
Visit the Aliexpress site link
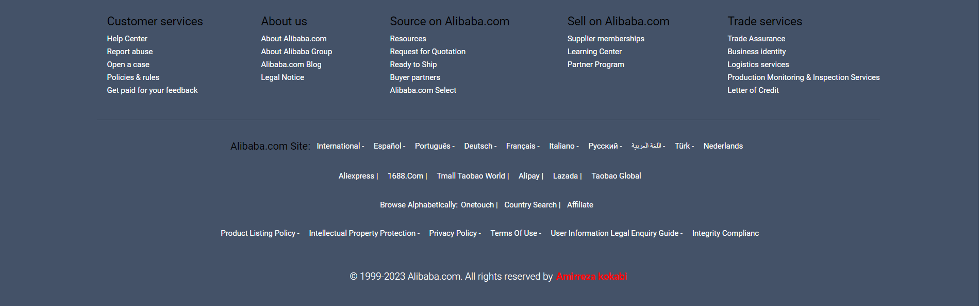(356, 176)
